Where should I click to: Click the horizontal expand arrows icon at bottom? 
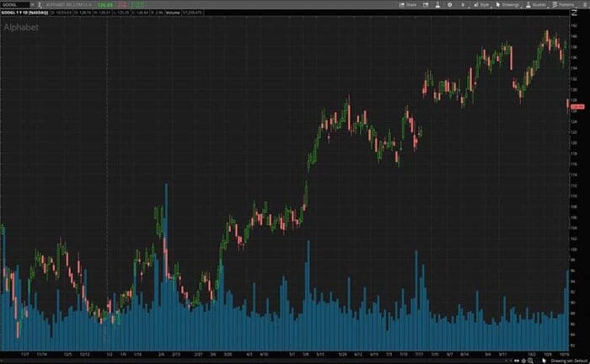coord(517,361)
